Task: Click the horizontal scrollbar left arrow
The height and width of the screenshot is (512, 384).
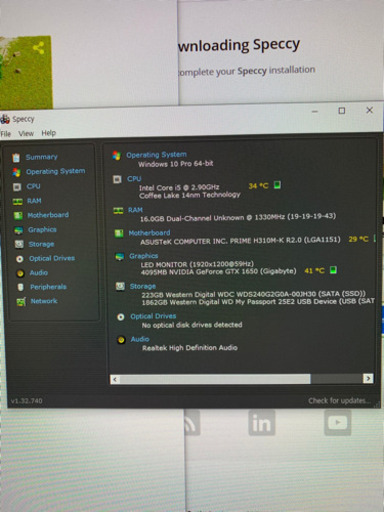Action: 115,379
